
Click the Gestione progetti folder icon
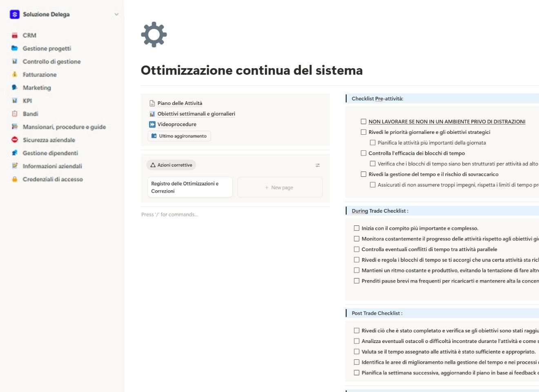[15, 48]
